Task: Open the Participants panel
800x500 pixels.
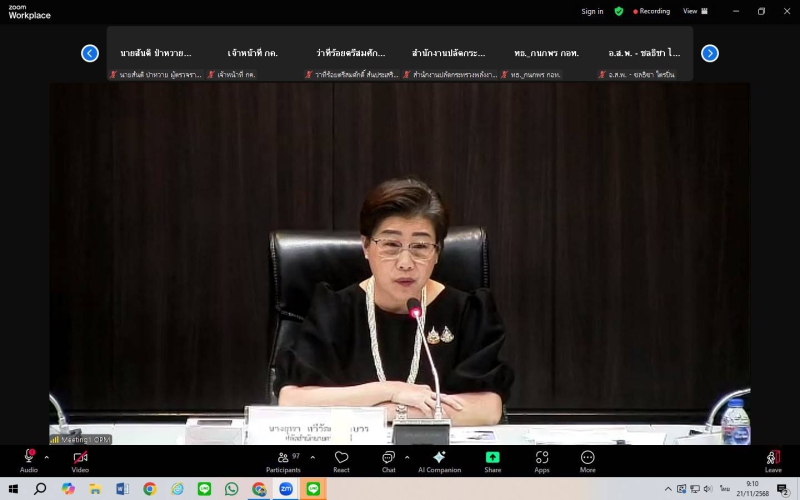Action: pos(283,458)
